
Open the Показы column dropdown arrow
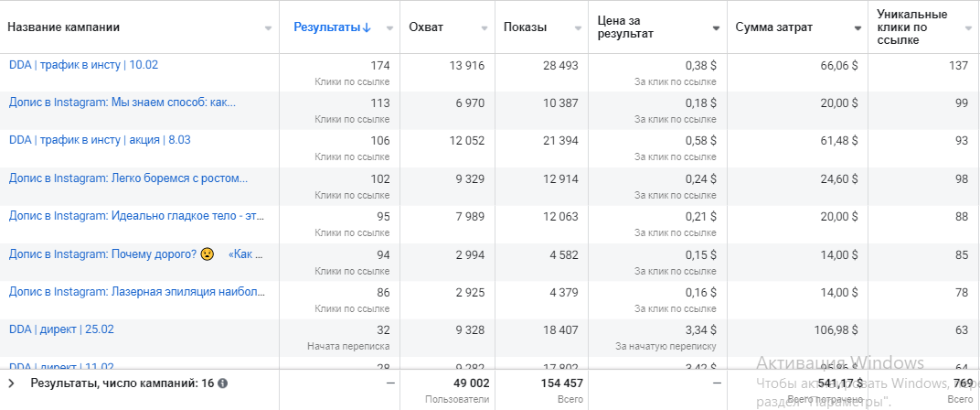tap(577, 28)
